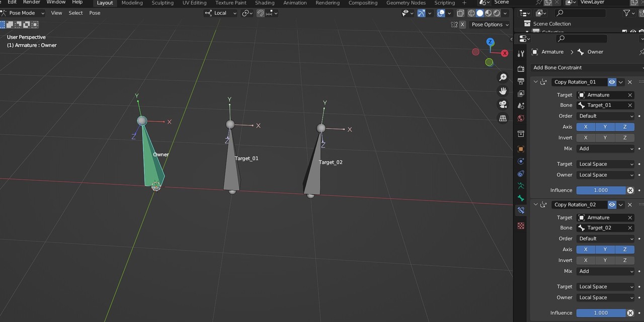The height and width of the screenshot is (322, 644).
Task: Toggle X-ray display in viewport header
Action: (460, 13)
